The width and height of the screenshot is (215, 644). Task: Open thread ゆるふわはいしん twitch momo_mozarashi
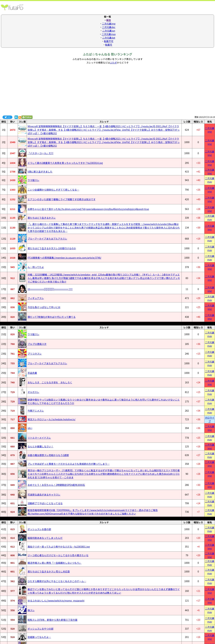[56, 601]
